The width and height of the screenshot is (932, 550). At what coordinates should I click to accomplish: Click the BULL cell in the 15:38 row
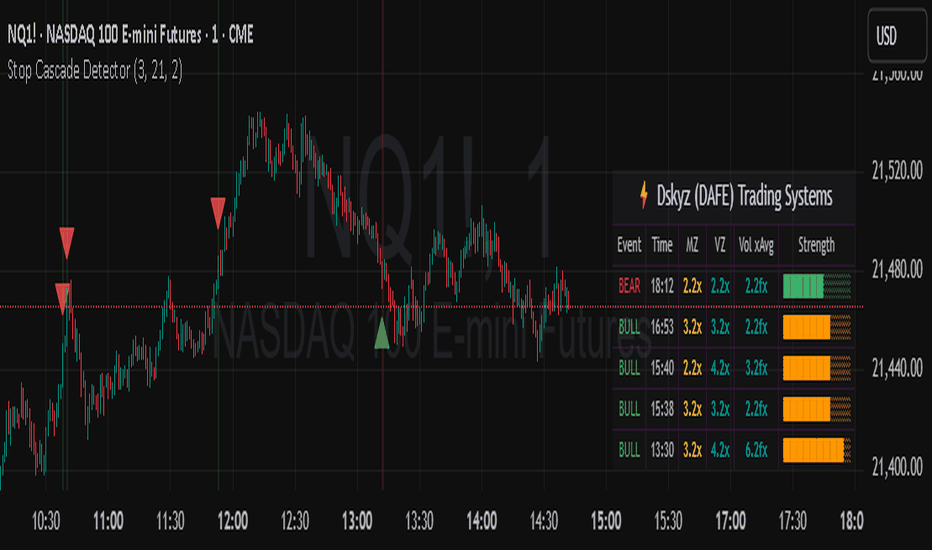[x=629, y=409]
